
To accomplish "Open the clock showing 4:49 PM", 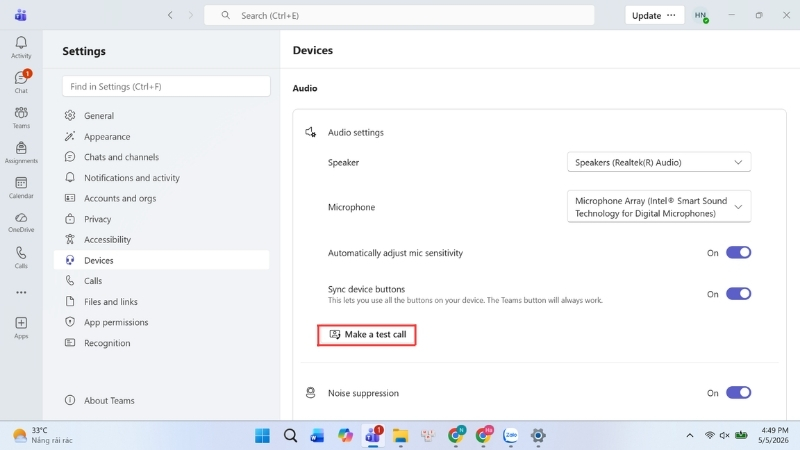I will pos(774,435).
